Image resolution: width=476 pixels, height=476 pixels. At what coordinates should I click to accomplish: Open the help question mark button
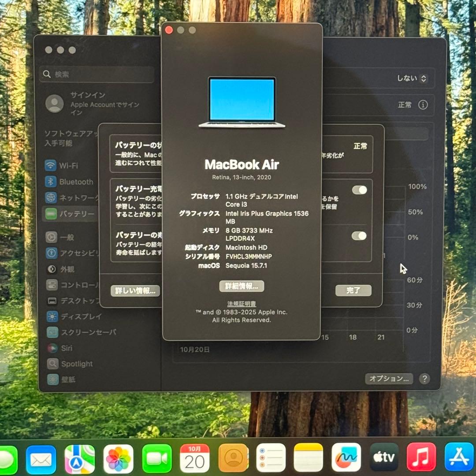pos(424,379)
